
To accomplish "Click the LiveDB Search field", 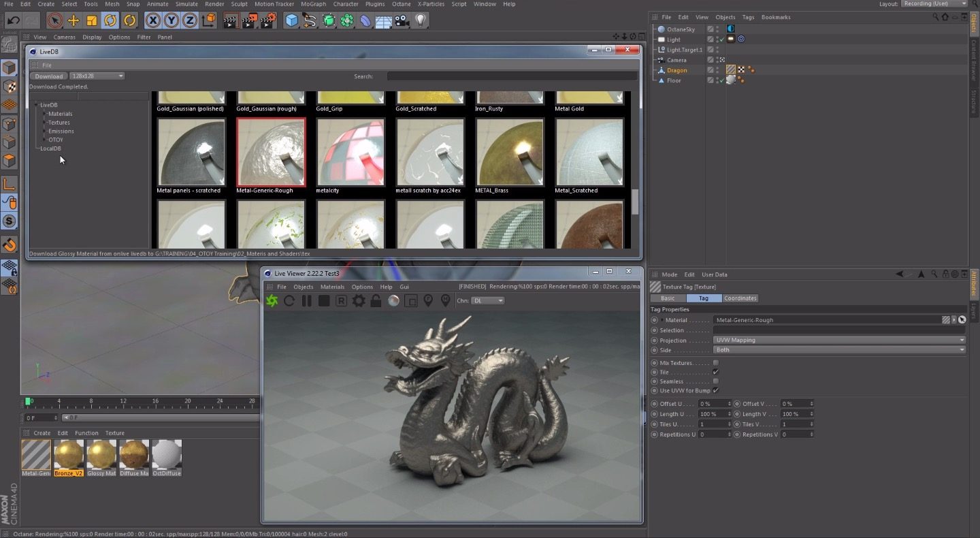I will [512, 76].
